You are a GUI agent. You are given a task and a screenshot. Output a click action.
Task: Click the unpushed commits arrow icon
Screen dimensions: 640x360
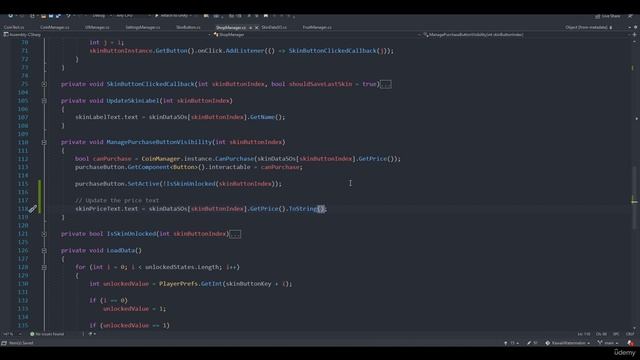(506, 343)
